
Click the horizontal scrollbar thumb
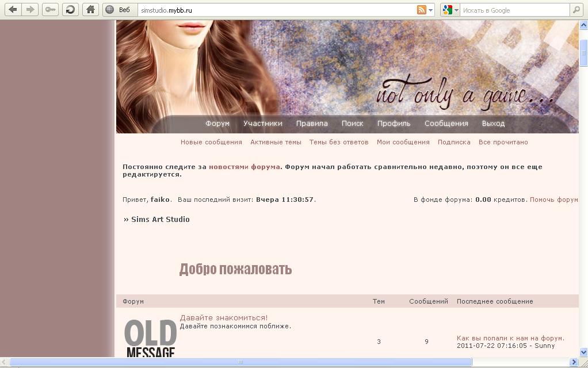pos(240,362)
